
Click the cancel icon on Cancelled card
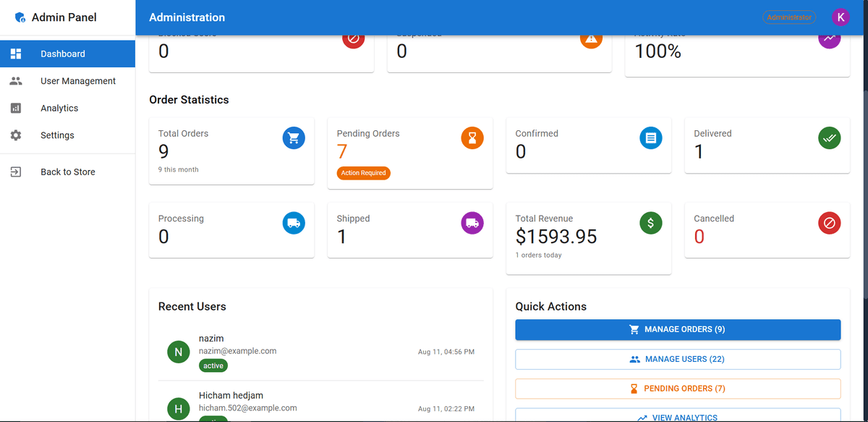click(829, 223)
